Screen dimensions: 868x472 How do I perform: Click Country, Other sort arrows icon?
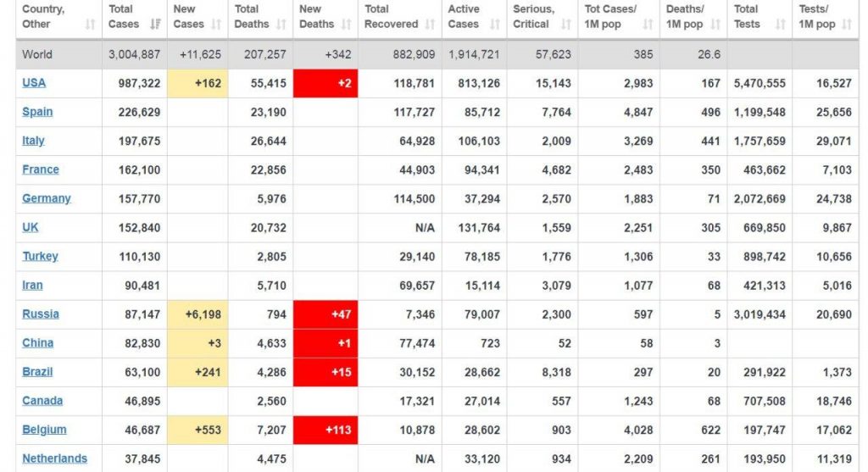pyautogui.click(x=90, y=25)
